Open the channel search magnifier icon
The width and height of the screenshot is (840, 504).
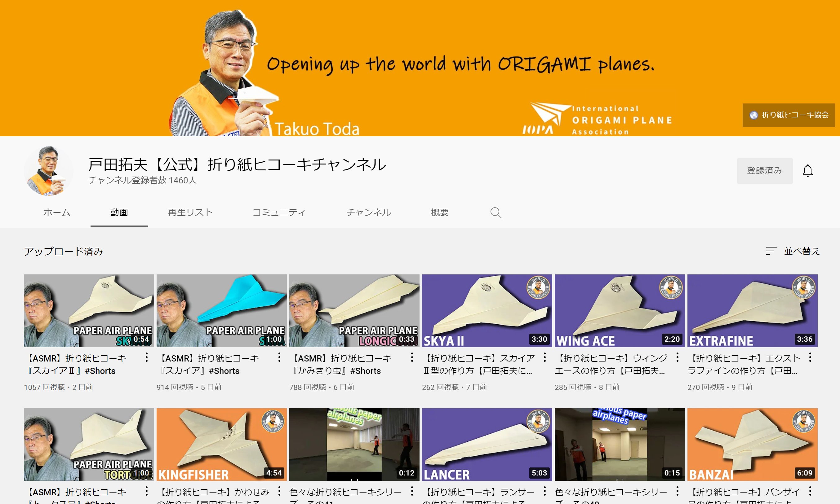(x=495, y=213)
